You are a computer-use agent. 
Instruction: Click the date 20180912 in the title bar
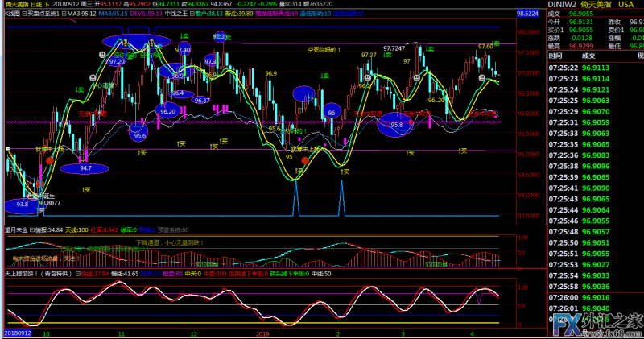coord(65,4)
